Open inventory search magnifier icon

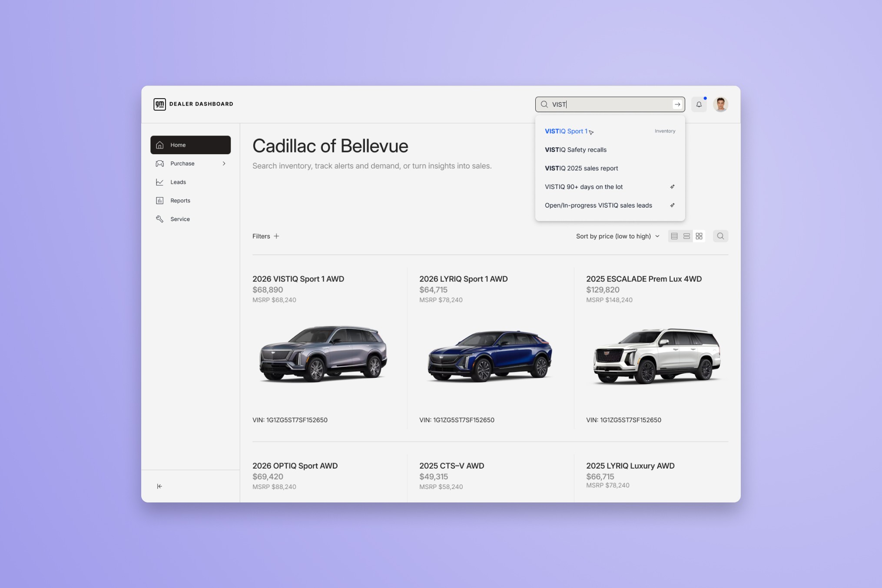pyautogui.click(x=720, y=236)
